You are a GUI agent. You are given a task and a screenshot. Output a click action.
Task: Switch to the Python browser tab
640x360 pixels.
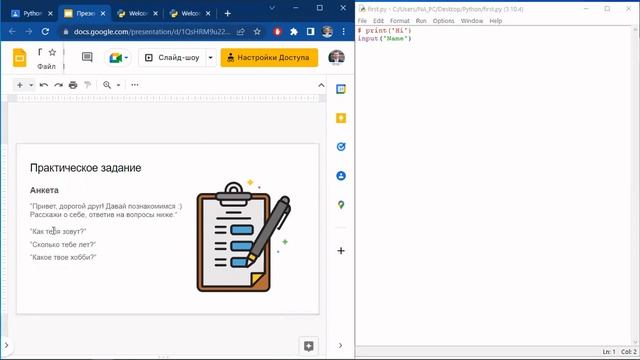point(32,13)
